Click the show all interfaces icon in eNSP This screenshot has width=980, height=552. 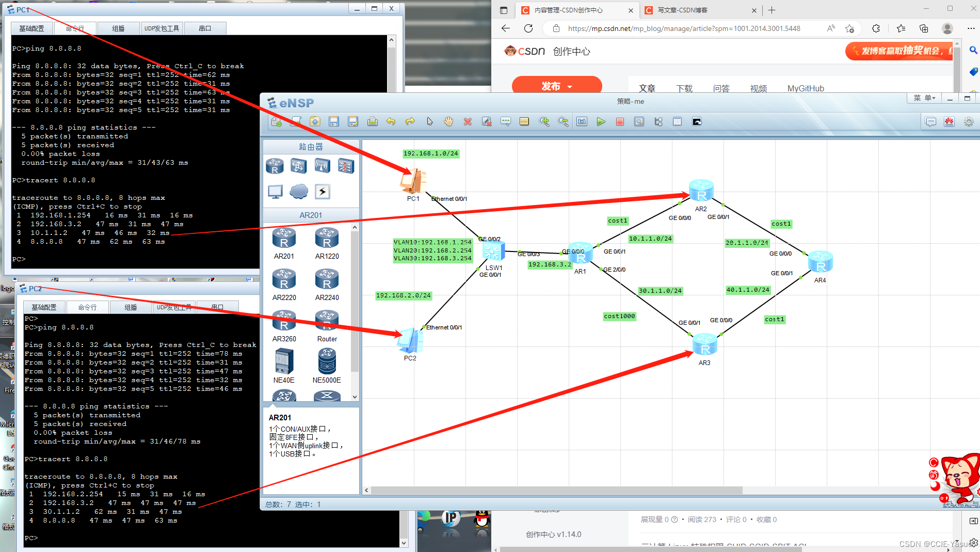pos(658,122)
